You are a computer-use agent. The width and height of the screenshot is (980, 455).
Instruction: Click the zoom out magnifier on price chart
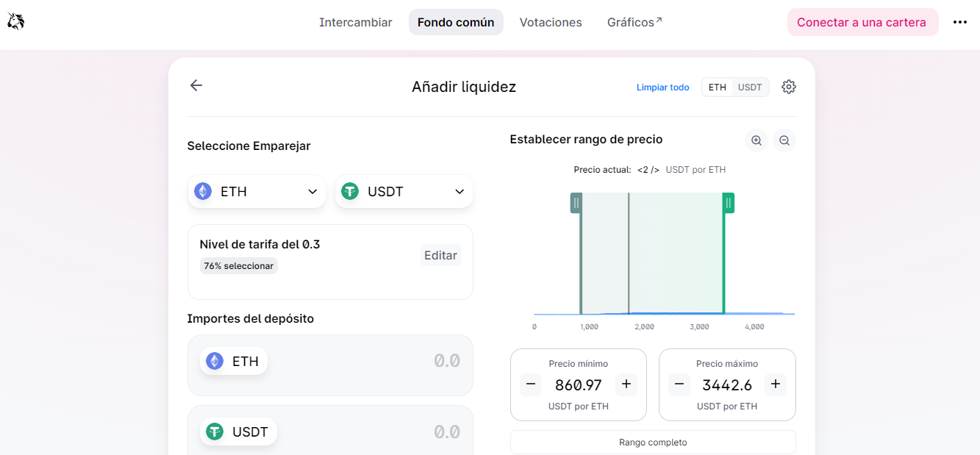(784, 140)
